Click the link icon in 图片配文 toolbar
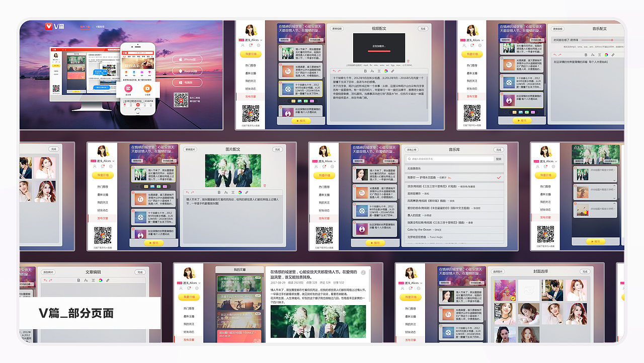 tap(247, 192)
